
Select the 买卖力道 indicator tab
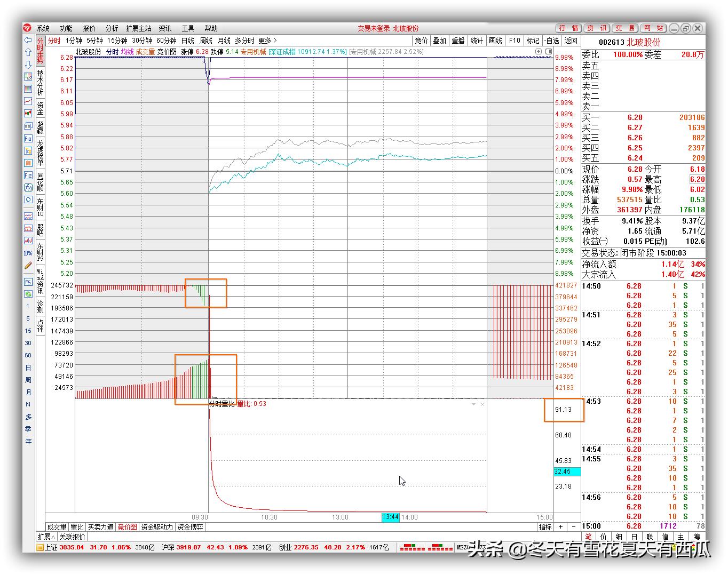pyautogui.click(x=101, y=527)
